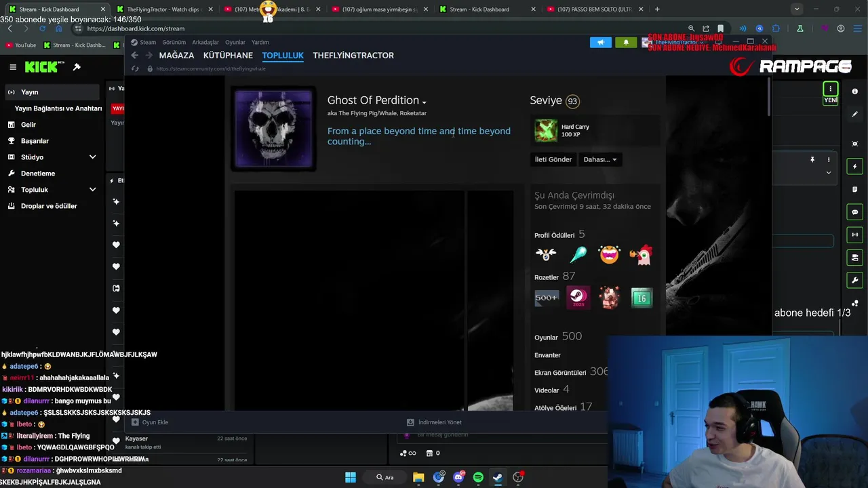Open the browser profile account icon

(841, 28)
